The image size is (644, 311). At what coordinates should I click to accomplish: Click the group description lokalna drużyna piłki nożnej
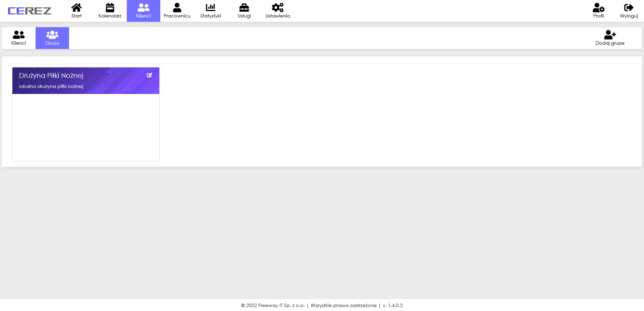(x=51, y=86)
